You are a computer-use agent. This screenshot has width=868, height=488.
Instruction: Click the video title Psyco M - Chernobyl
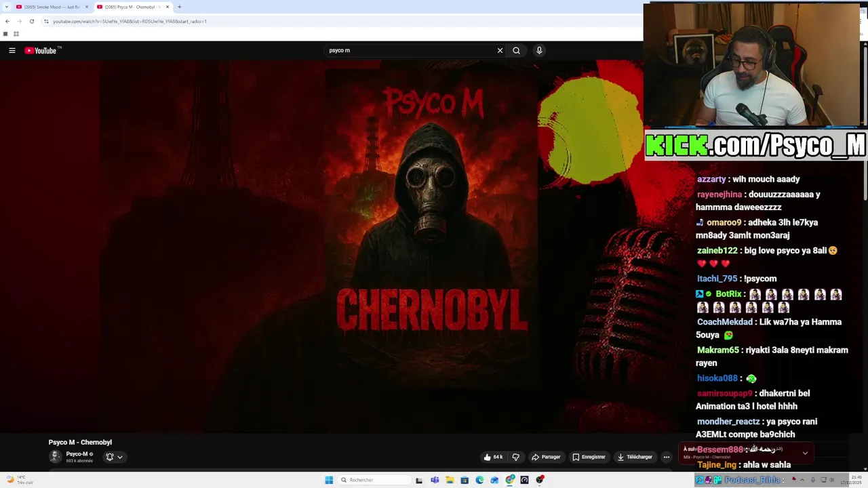click(x=80, y=442)
